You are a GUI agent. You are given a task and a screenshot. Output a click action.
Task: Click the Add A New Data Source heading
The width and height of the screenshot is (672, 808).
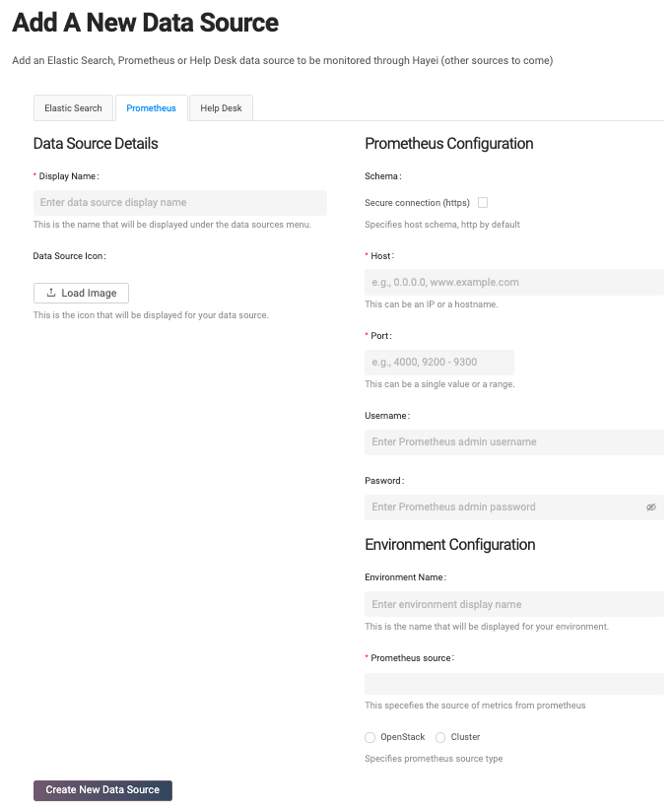pyautogui.click(x=145, y=22)
